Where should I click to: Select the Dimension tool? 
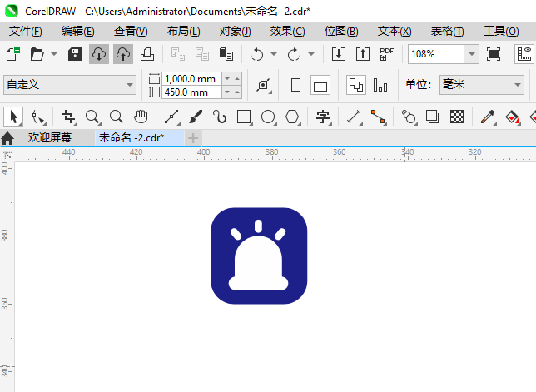(355, 117)
